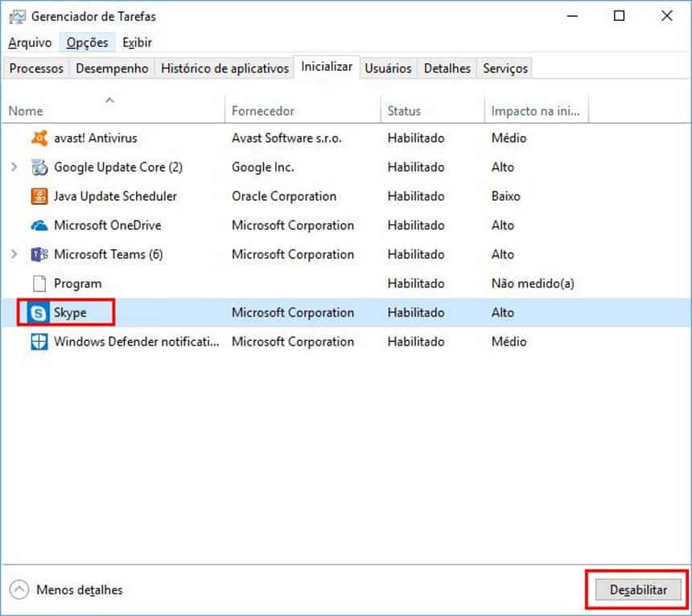The image size is (692, 616).
Task: Click the Oracle Corporation vendor cell
Action: coord(284,196)
